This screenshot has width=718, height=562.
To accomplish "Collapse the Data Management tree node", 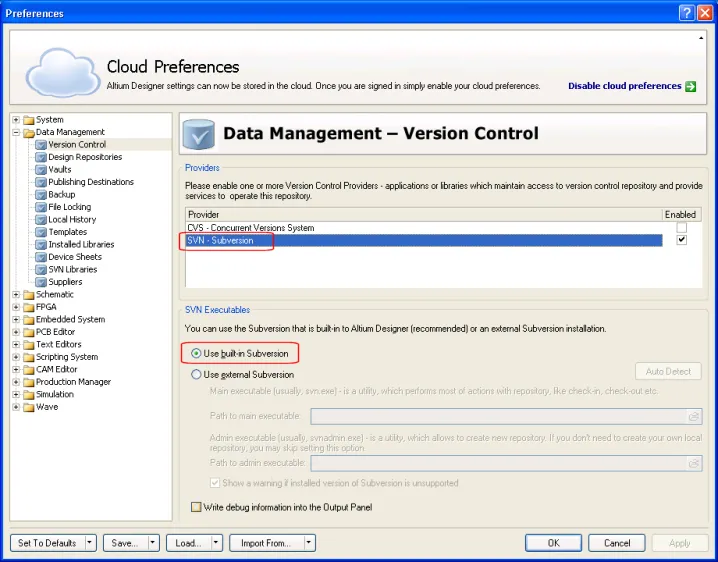I will tap(16, 132).
